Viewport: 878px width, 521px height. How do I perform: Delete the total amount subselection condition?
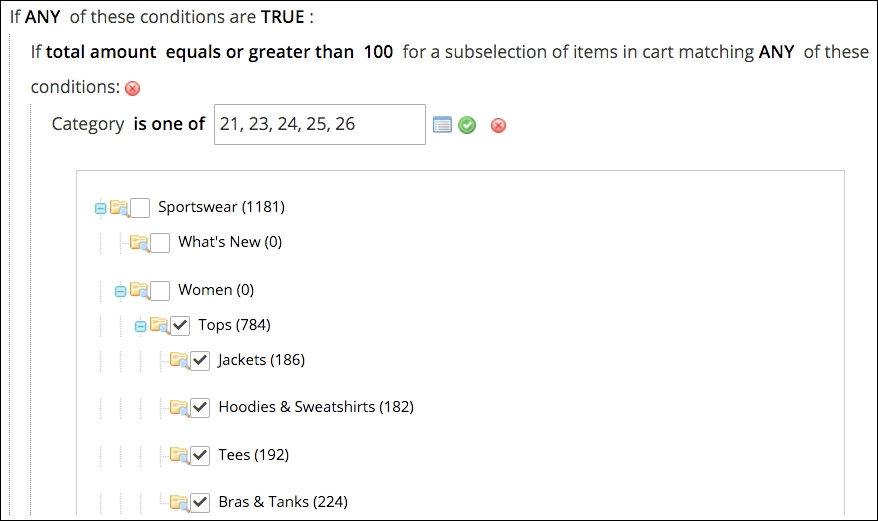(x=132, y=88)
